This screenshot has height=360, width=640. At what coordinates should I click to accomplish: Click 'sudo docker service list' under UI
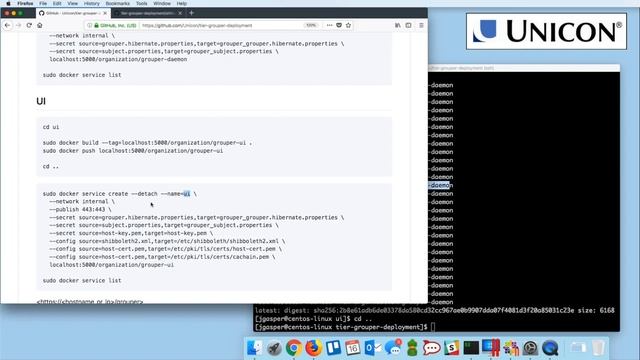coord(82,281)
